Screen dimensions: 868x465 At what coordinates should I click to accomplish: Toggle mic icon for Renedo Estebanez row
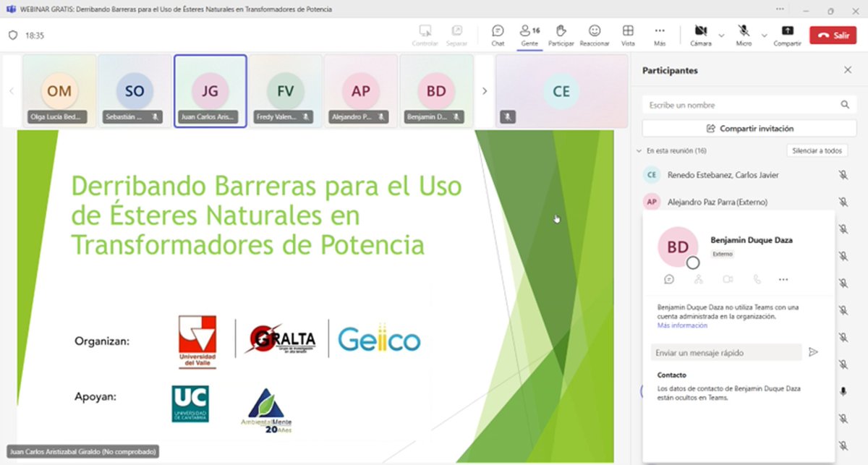point(843,174)
